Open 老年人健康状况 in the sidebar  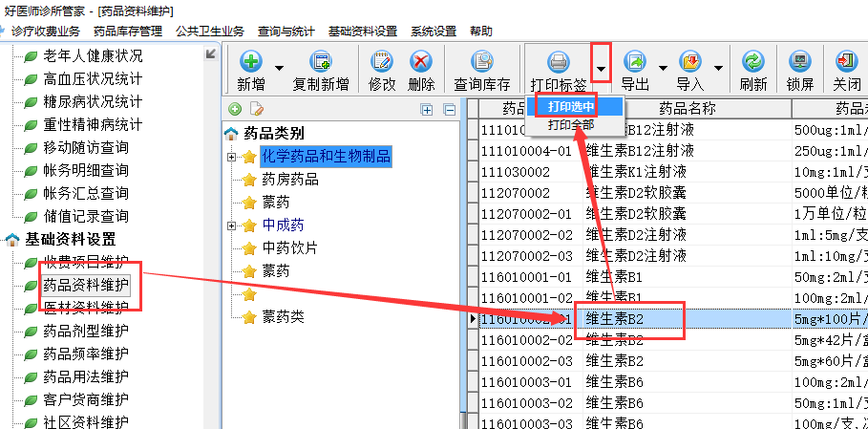click(93, 55)
